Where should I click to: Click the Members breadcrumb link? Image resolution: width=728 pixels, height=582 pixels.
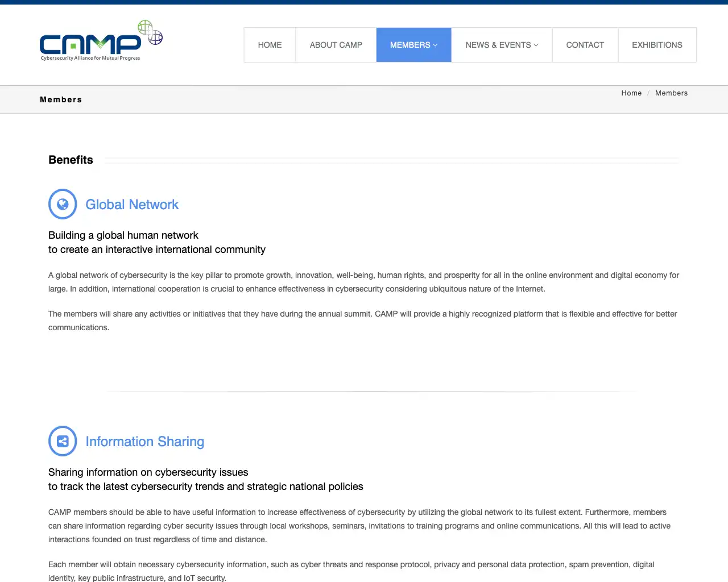pos(671,93)
